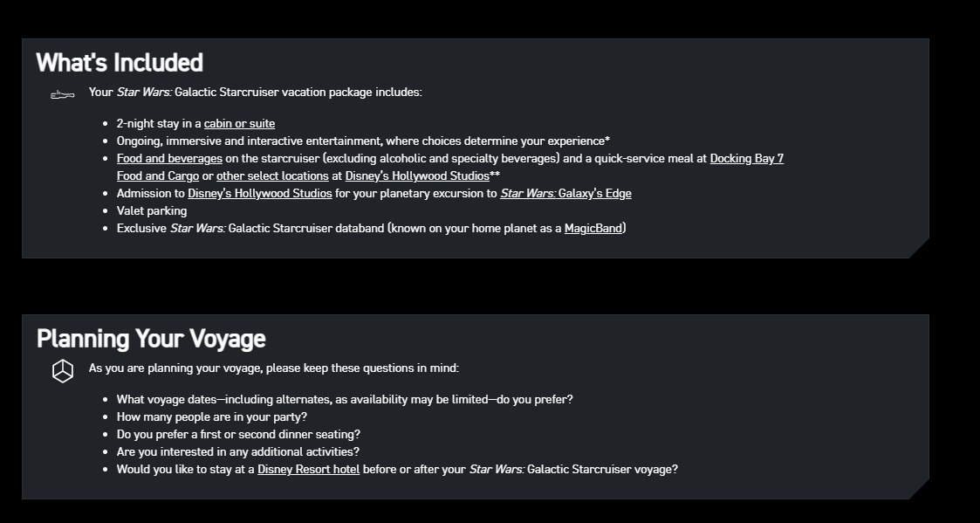980x523 pixels.
Task: Click the first or second dinner seating question
Action: click(238, 435)
